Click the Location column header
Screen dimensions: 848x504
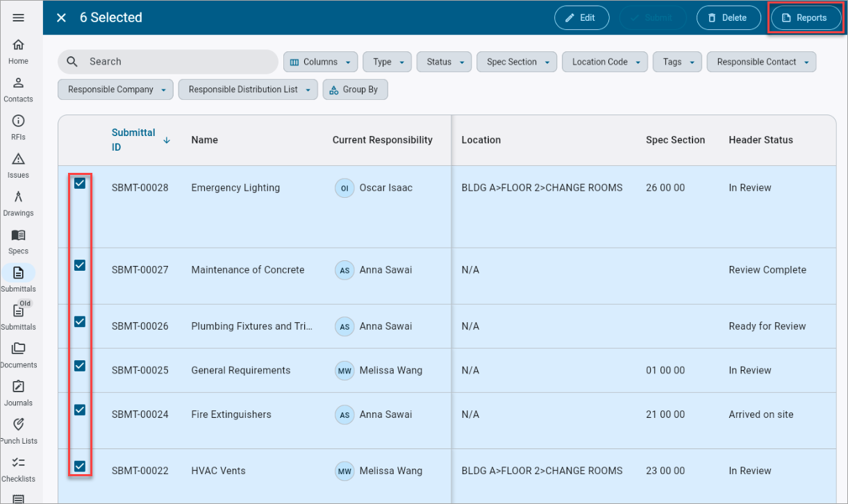[x=481, y=140]
